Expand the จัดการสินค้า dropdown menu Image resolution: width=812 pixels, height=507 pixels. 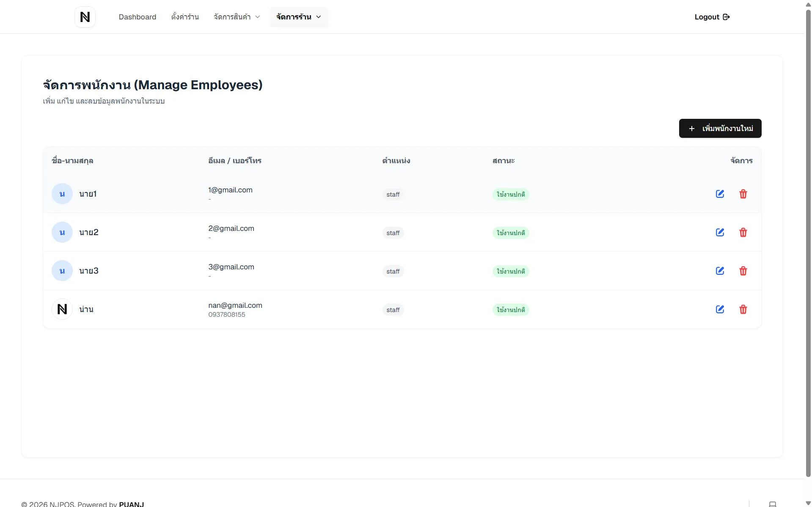237,17
